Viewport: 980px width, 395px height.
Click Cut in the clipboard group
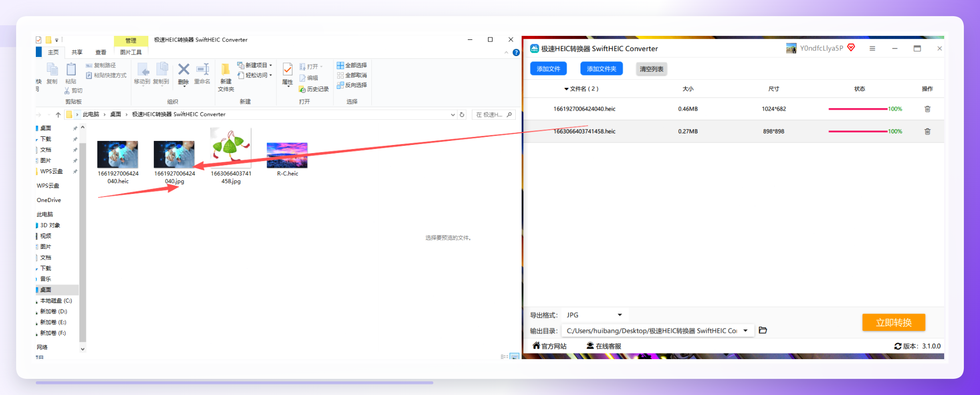(x=73, y=90)
